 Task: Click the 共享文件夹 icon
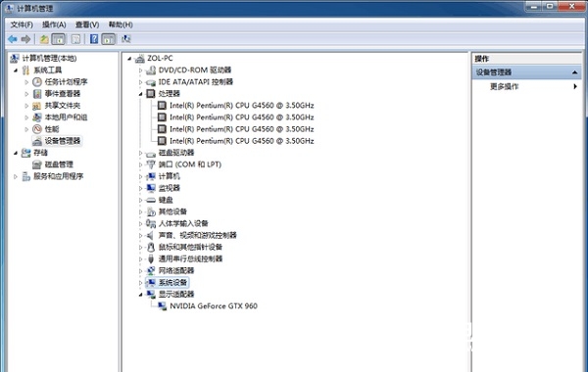(x=37, y=106)
